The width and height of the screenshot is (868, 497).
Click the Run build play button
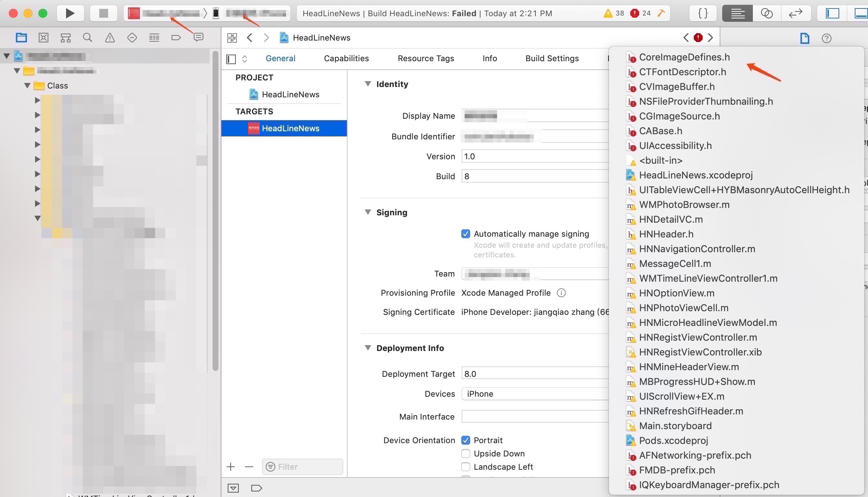click(x=70, y=14)
